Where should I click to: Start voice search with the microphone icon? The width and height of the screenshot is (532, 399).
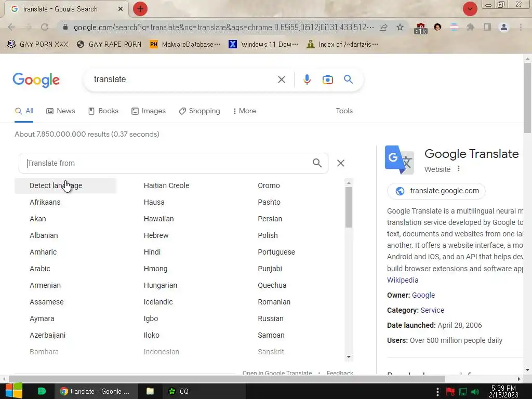click(307, 79)
